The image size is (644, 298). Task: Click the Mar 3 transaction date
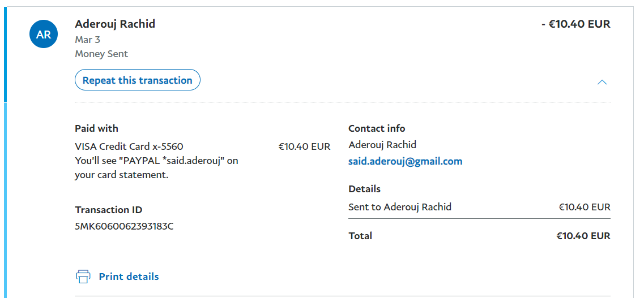pos(87,40)
